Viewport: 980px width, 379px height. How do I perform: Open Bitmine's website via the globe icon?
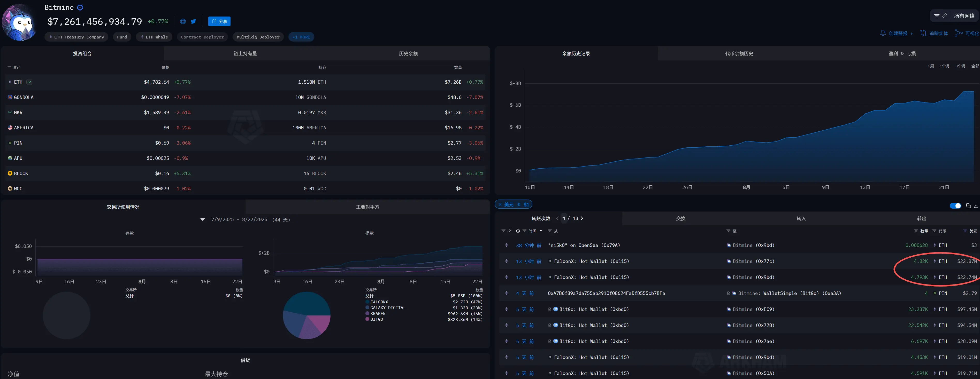coord(183,21)
